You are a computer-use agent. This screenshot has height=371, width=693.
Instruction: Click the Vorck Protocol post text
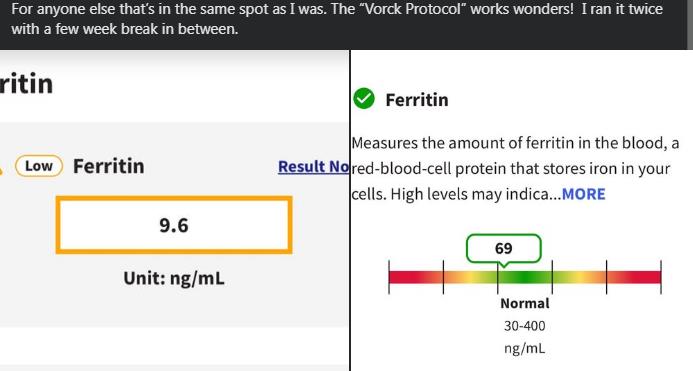337,19
